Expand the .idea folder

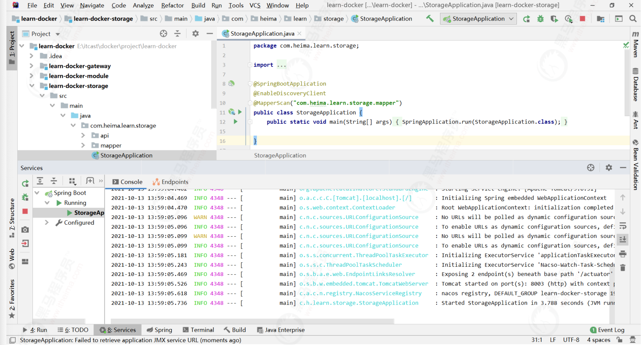(x=32, y=56)
